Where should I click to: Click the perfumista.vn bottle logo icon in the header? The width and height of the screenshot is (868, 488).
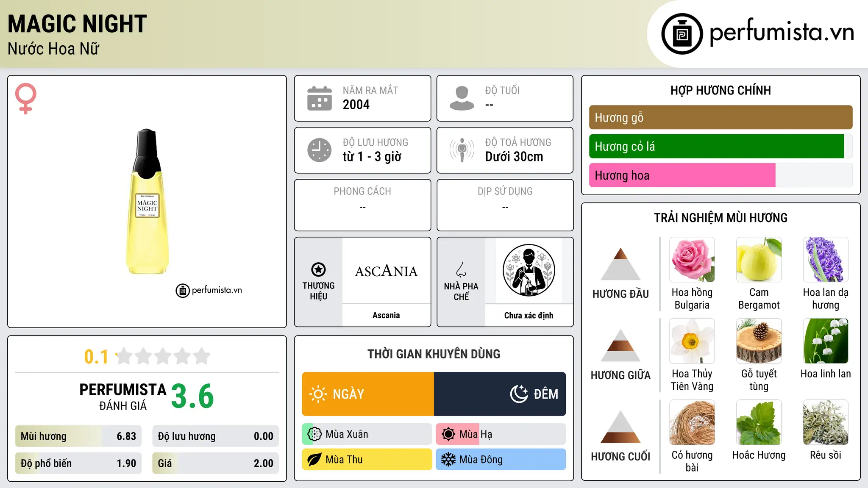[682, 34]
